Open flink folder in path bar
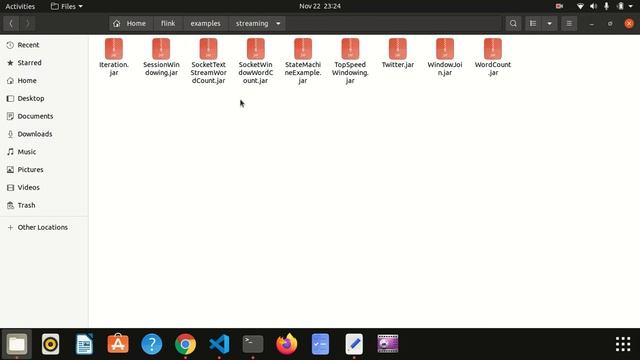This screenshot has height=360, width=640. pyautogui.click(x=168, y=24)
